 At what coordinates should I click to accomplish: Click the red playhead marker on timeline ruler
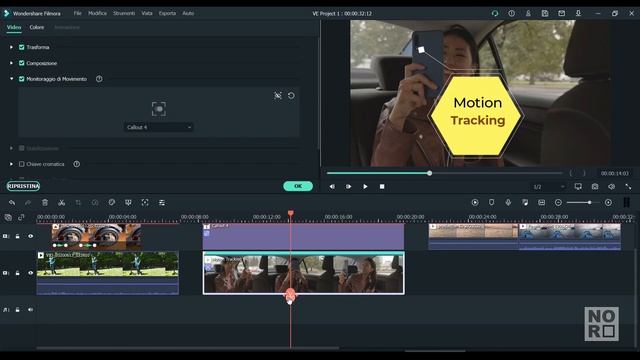(291, 213)
